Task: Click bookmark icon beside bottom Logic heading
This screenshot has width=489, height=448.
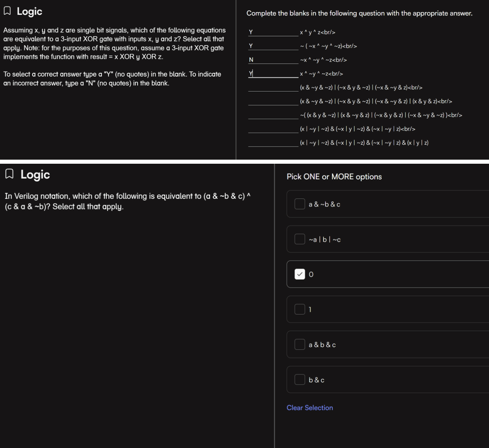Action: 9,174
